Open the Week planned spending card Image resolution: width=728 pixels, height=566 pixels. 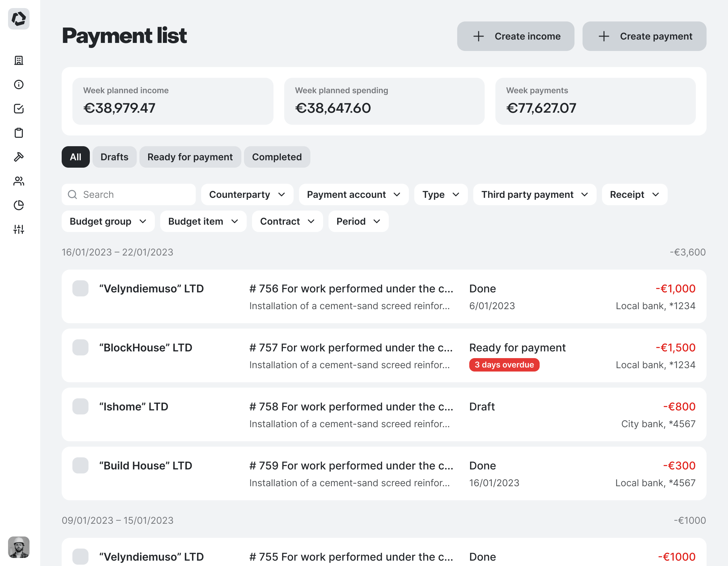click(x=384, y=101)
